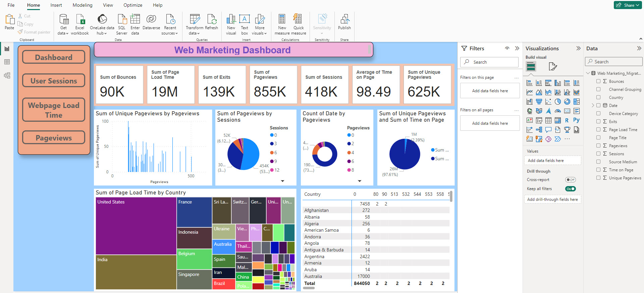Viewport: 644px width, 293px height.
Task: Open Format visual brush tab
Action: 552,66
